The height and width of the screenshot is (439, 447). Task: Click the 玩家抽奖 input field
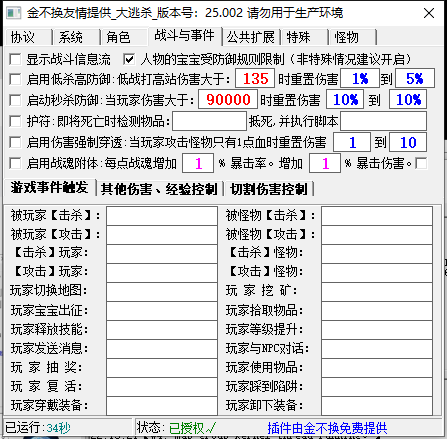(162, 368)
